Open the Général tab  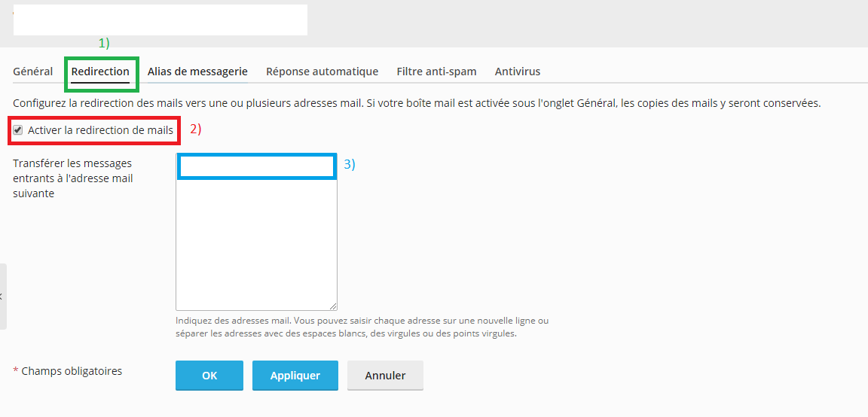click(32, 72)
